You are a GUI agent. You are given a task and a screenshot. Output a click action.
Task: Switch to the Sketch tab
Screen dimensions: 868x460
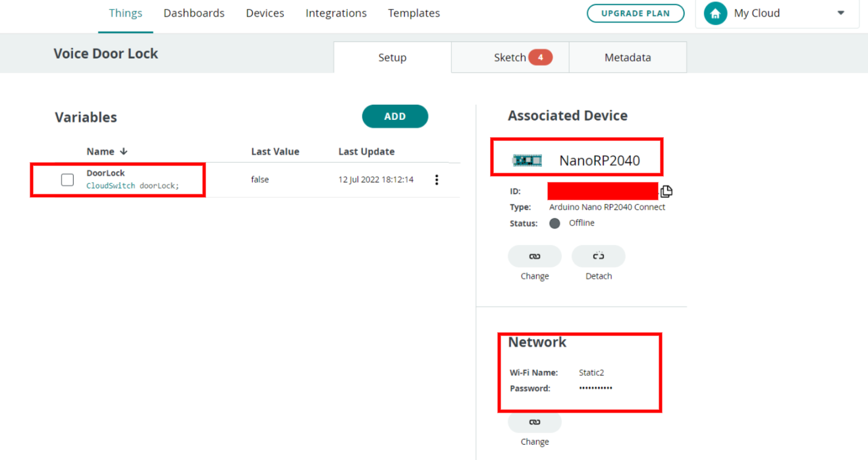tap(509, 57)
